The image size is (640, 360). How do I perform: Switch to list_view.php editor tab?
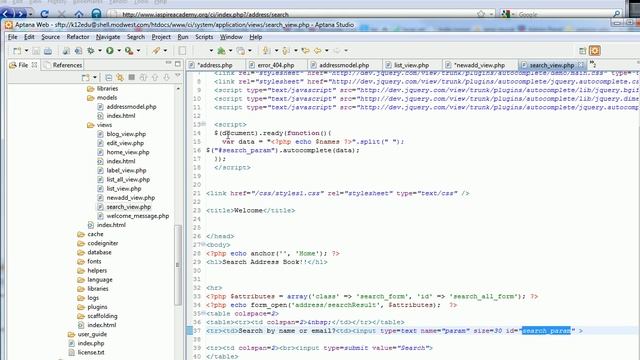(411, 65)
